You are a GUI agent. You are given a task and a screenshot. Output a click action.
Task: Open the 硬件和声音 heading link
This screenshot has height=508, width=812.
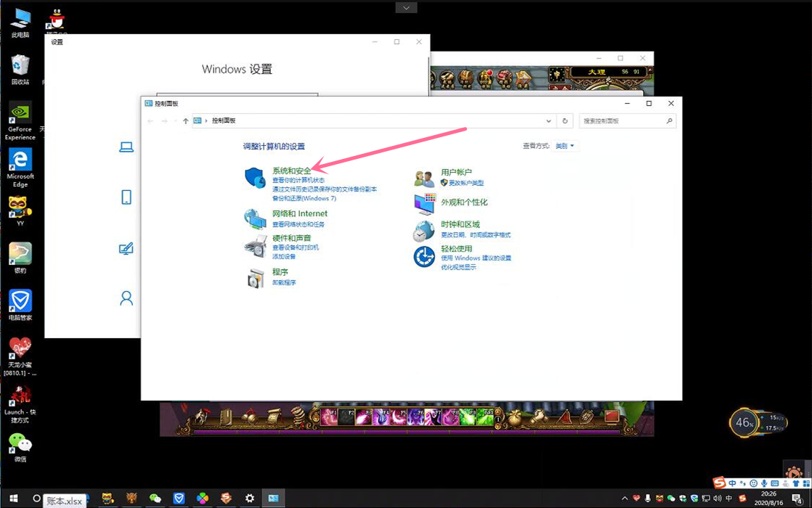[x=291, y=238]
